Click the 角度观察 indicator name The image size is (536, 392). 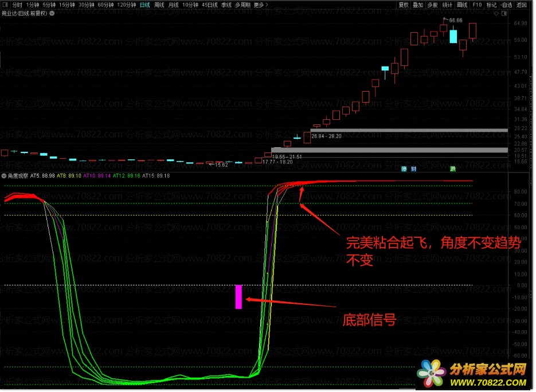(x=18, y=176)
